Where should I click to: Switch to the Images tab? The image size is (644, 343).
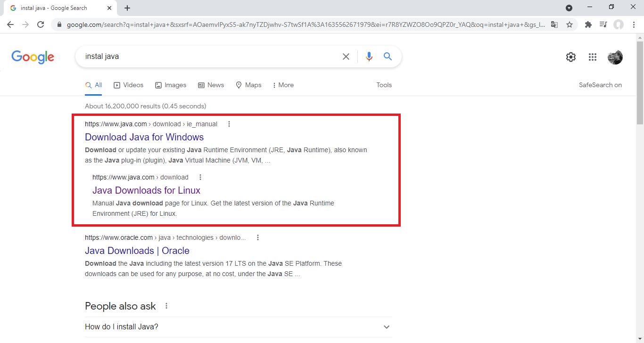(171, 85)
